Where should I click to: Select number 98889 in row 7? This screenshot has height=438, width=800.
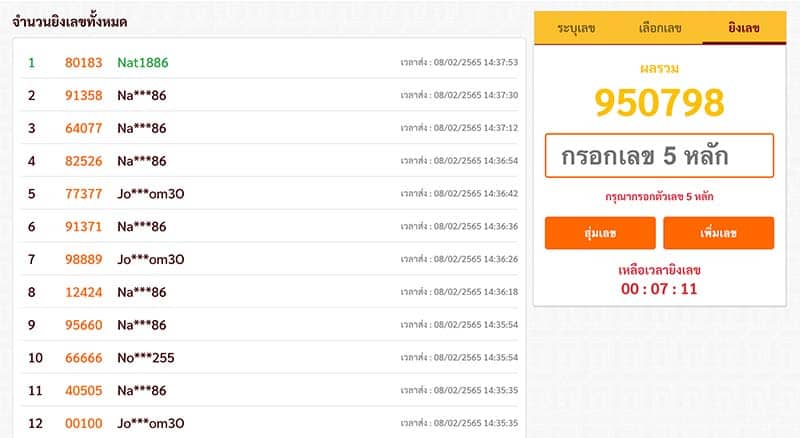point(84,259)
